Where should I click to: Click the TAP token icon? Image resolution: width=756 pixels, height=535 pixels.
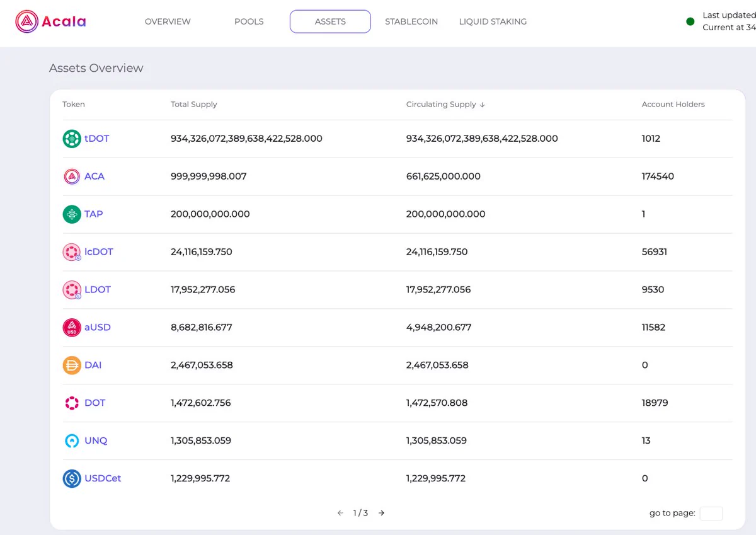72,214
